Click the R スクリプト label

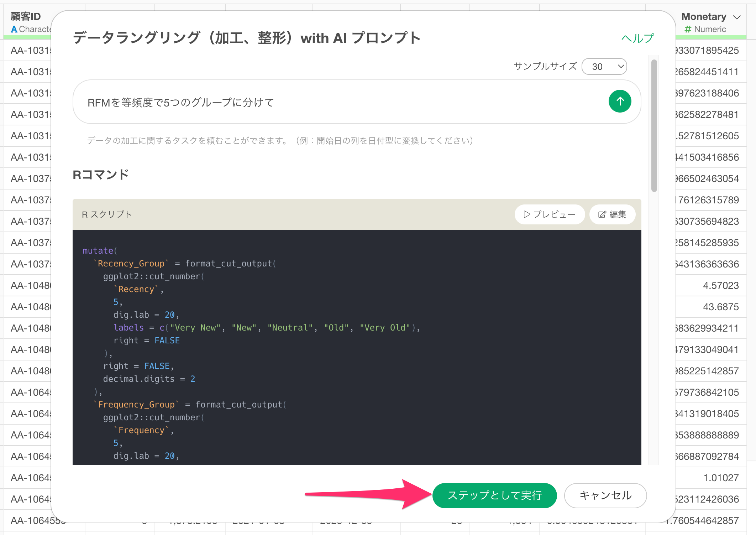tap(107, 214)
